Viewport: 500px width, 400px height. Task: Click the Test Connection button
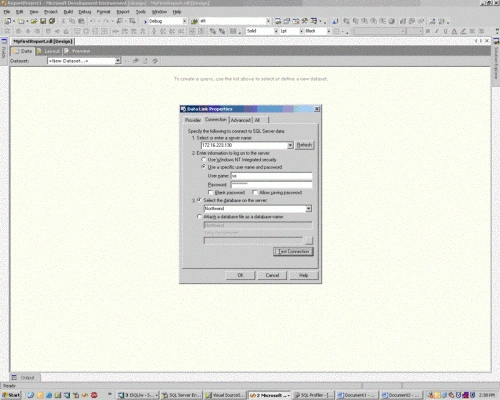(293, 252)
